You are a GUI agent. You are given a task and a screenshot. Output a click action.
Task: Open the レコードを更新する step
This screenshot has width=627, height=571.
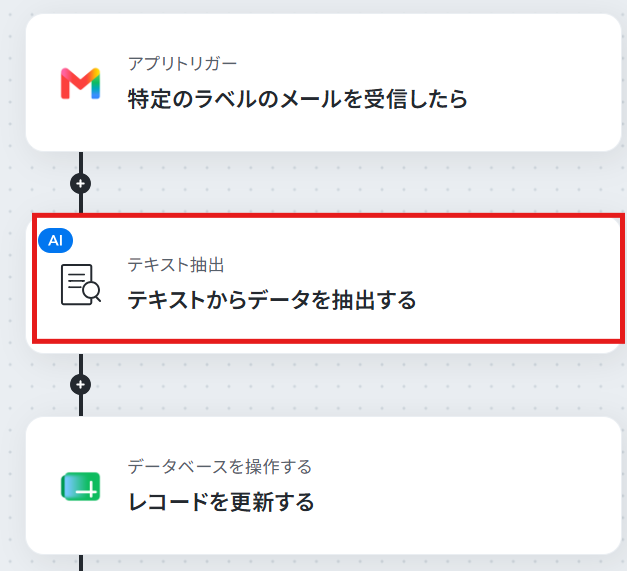click(323, 485)
